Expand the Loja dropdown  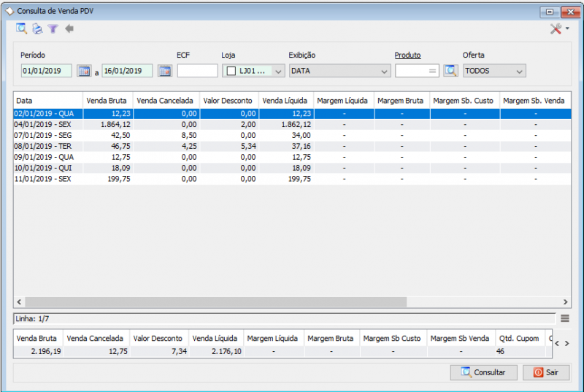278,71
